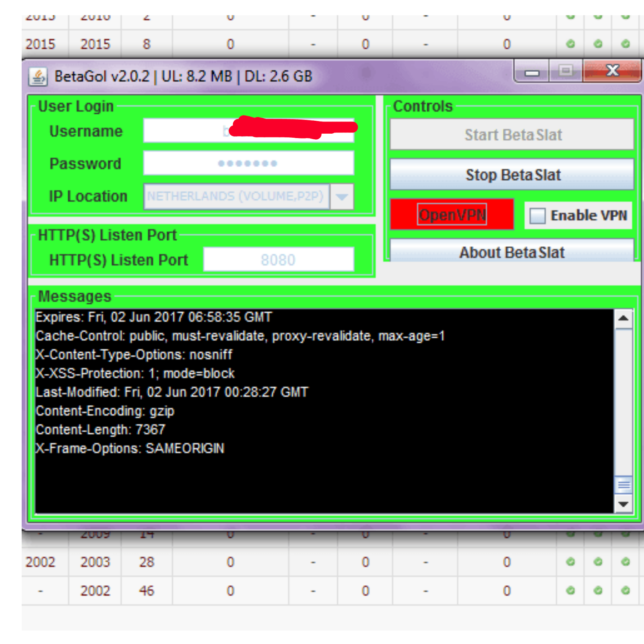The width and height of the screenshot is (644, 644).
Task: Focus the Username field
Action: pos(249,130)
